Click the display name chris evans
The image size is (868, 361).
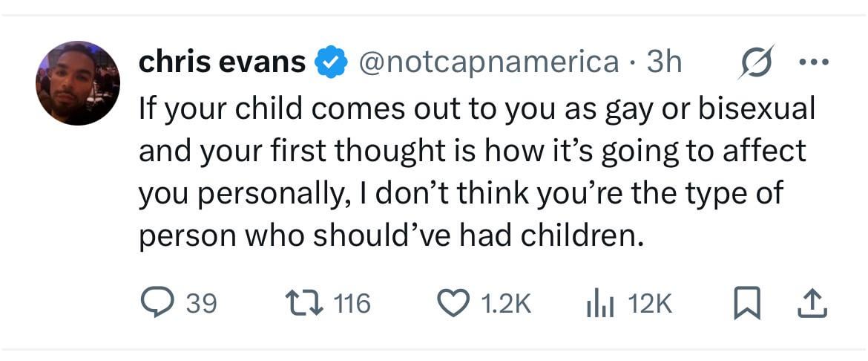(x=222, y=63)
